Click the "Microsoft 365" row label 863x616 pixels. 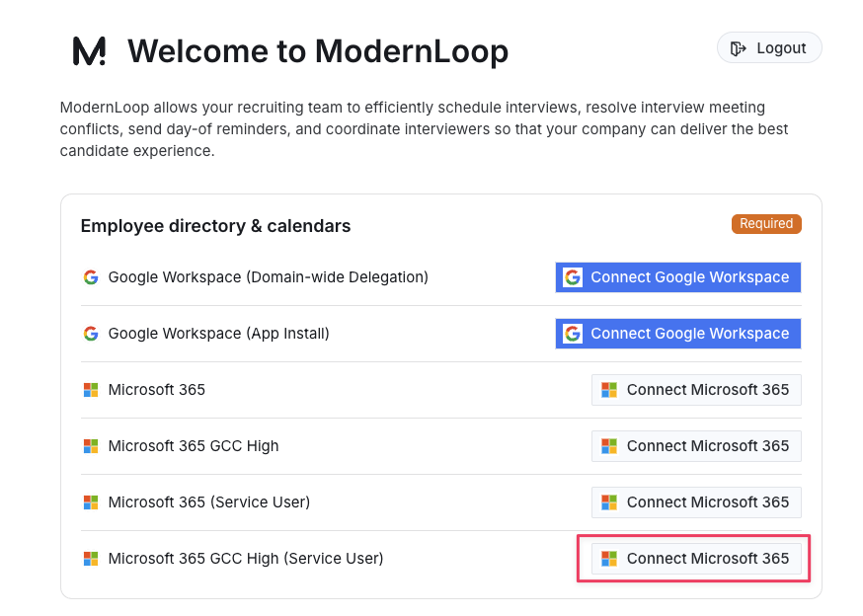pyautogui.click(x=157, y=390)
